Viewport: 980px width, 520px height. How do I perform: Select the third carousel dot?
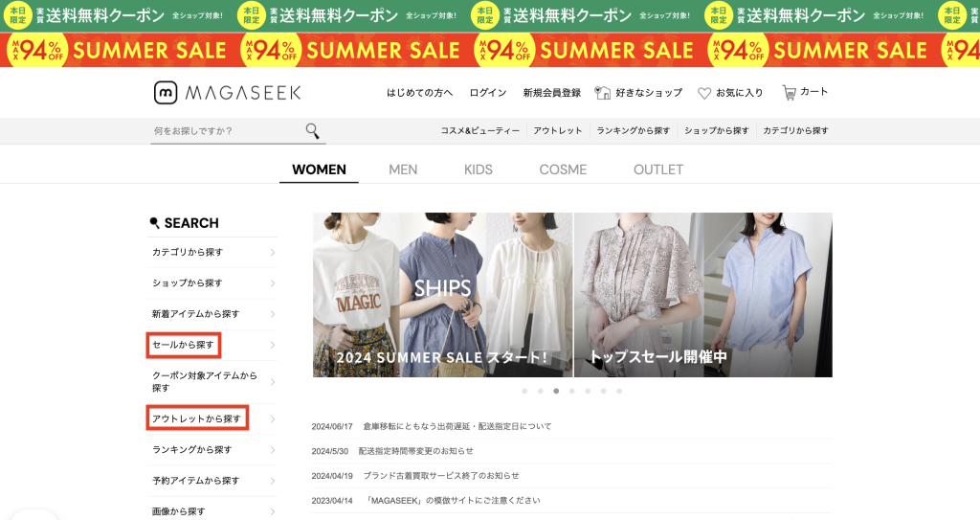[556, 391]
